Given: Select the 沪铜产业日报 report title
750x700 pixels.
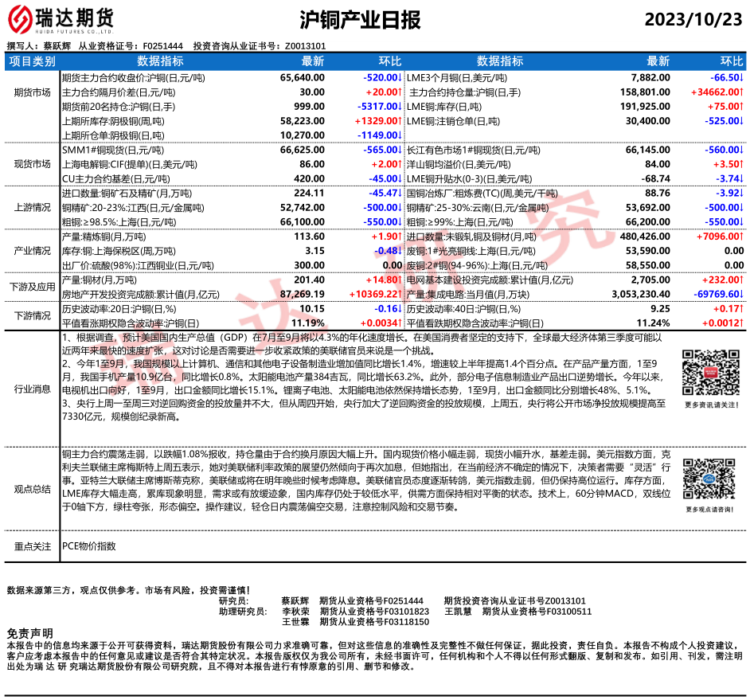Looking at the screenshot, I should 360,19.
